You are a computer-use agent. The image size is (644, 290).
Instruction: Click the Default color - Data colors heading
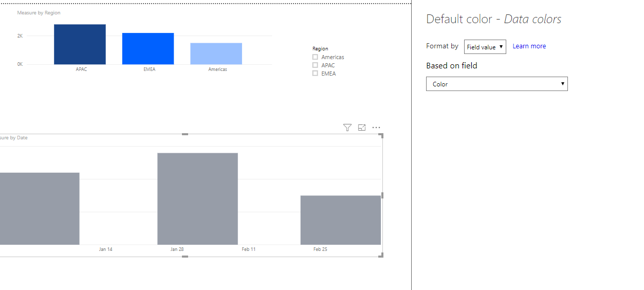click(x=494, y=20)
